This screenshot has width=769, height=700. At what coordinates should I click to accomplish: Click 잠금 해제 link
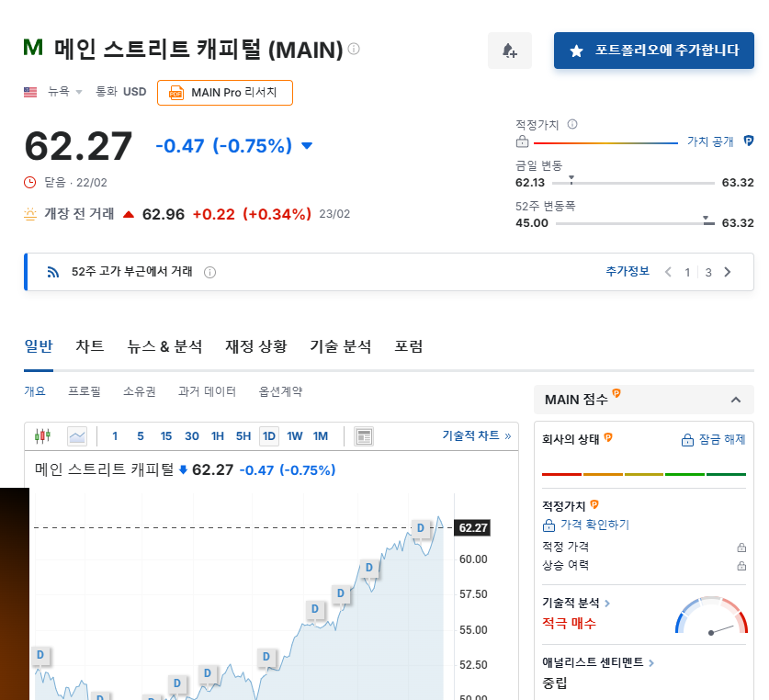[x=714, y=439]
